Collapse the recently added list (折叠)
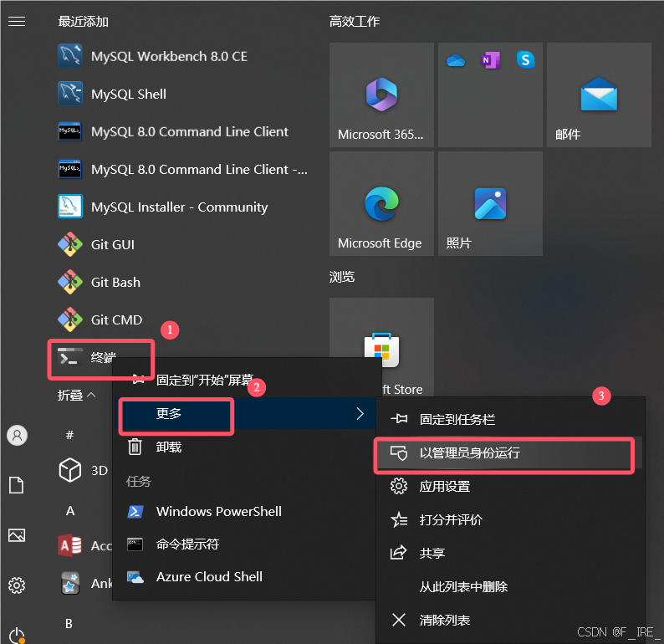Image resolution: width=664 pixels, height=644 pixels. [x=76, y=395]
